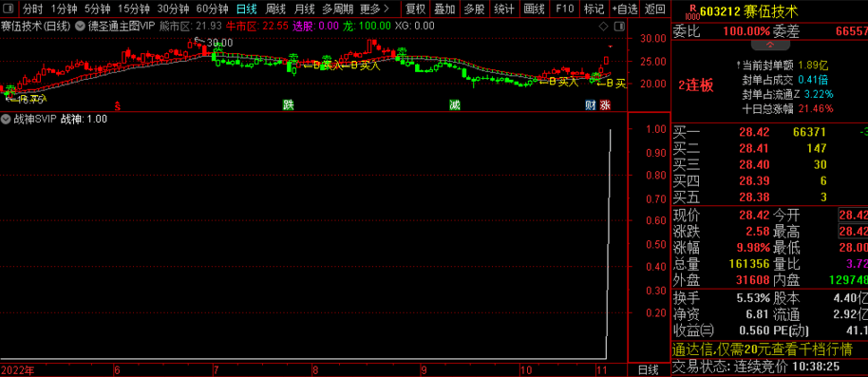Open the 画线 drawing tools
Viewport: 868px width, 377px height.
point(534,9)
